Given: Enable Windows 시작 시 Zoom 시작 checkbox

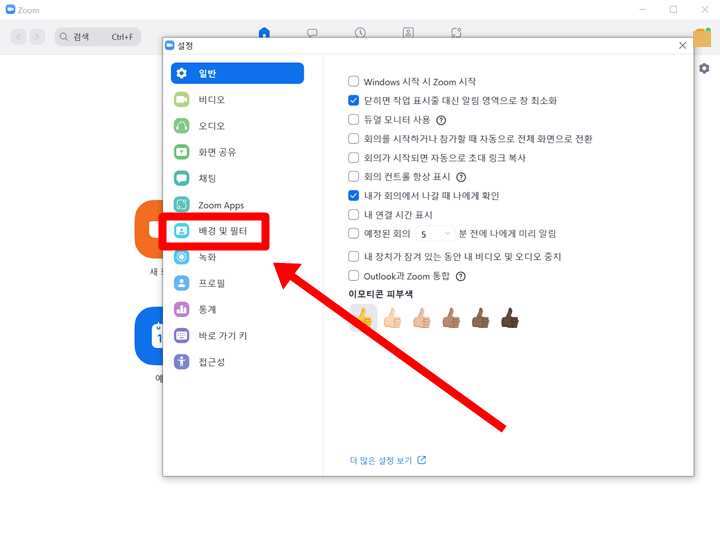Looking at the screenshot, I should (x=354, y=82).
